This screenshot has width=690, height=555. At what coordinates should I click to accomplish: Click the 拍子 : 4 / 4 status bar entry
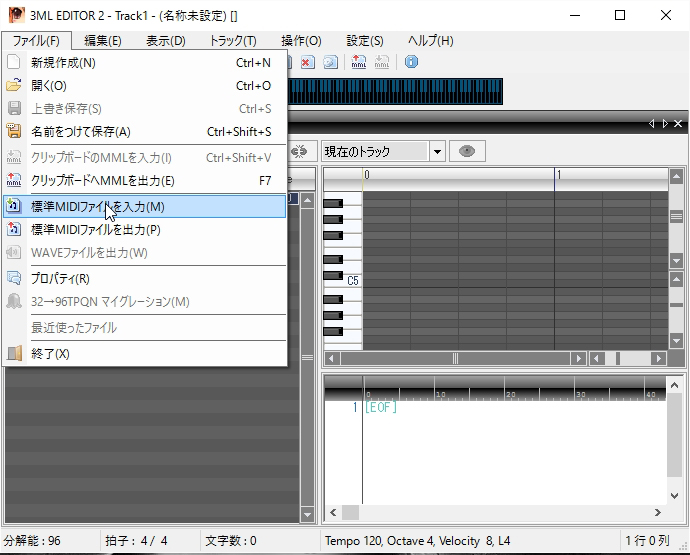136,540
